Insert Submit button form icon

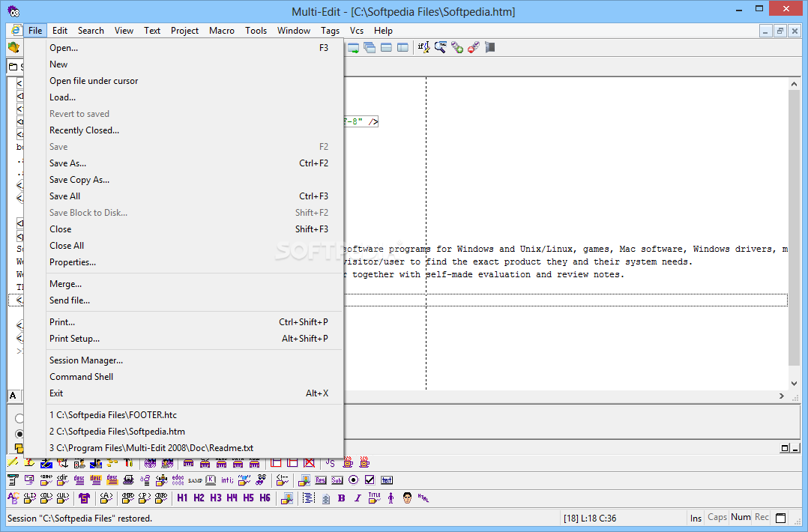[x=337, y=480]
